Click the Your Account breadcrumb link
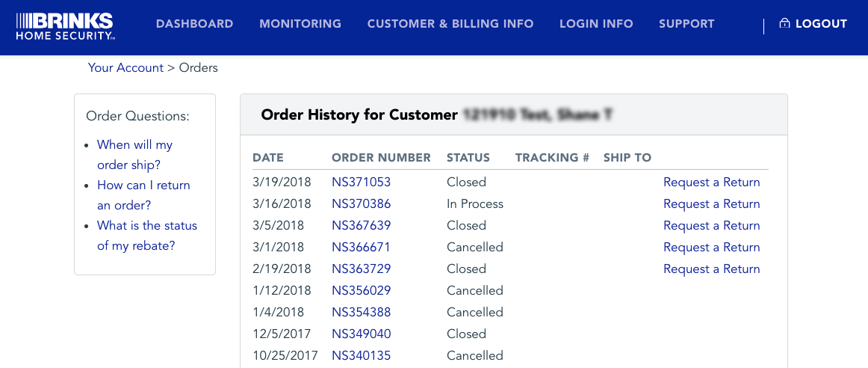Screen dimensions: 868x368 [125, 67]
